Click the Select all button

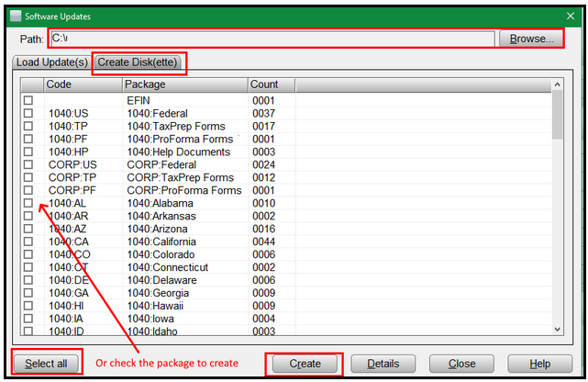(46, 363)
